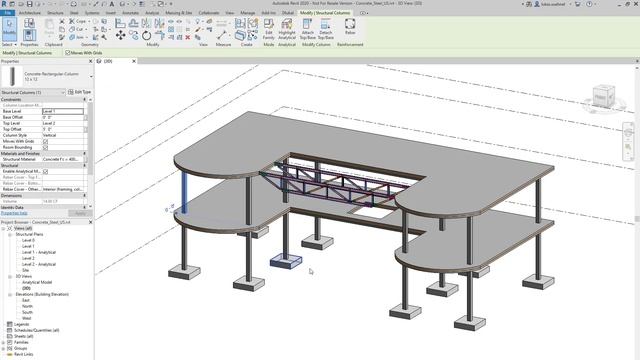Image resolution: width=640 pixels, height=360 pixels.
Task: Click the Cut to clipboard scissors icon
Action: (62, 21)
